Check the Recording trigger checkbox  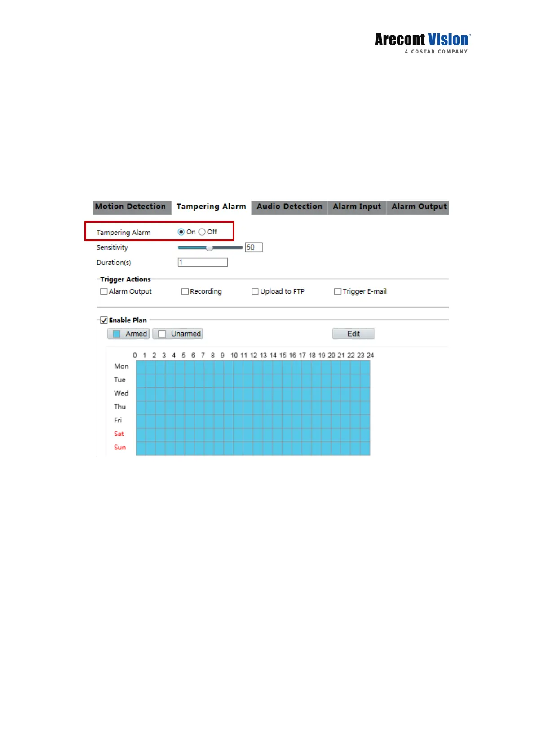tap(185, 292)
